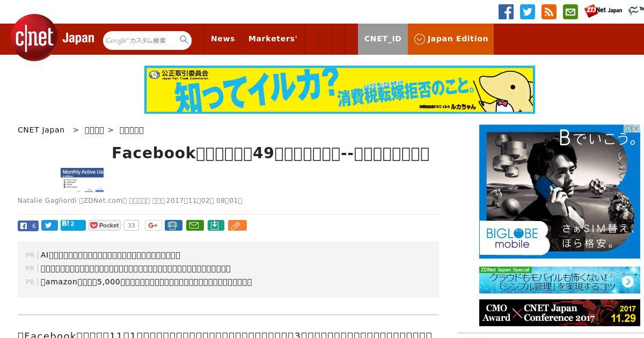This screenshot has width=644, height=338.
Task: Open the PR link mentioning amazon 5,000
Action: 146,282
